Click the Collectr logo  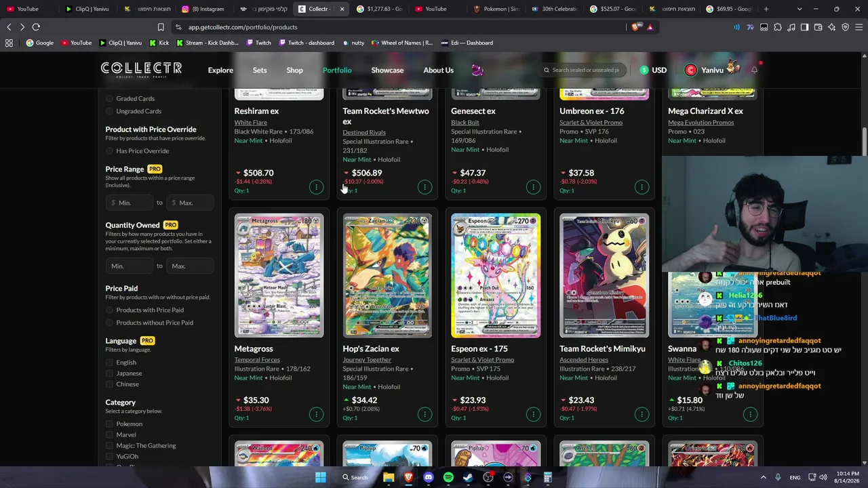coord(141,69)
